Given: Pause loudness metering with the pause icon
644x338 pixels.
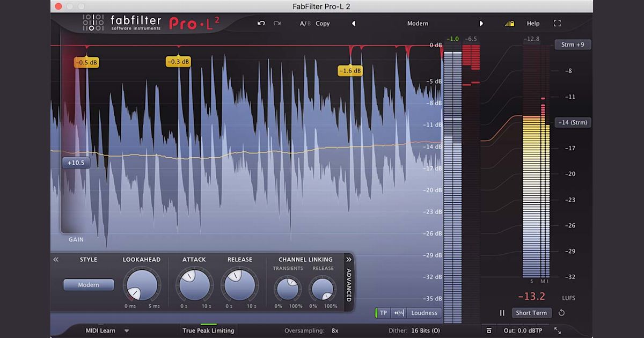Looking at the screenshot, I should pyautogui.click(x=502, y=313).
